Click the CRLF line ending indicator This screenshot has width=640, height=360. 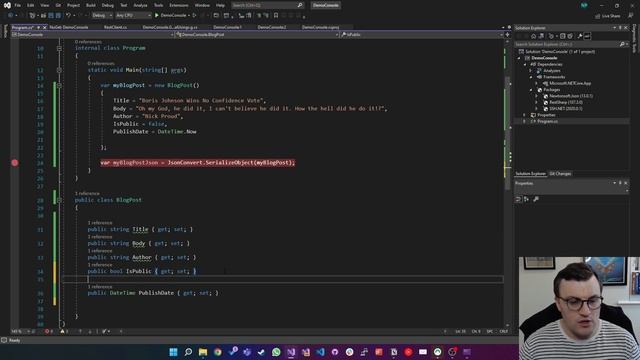coord(504,331)
